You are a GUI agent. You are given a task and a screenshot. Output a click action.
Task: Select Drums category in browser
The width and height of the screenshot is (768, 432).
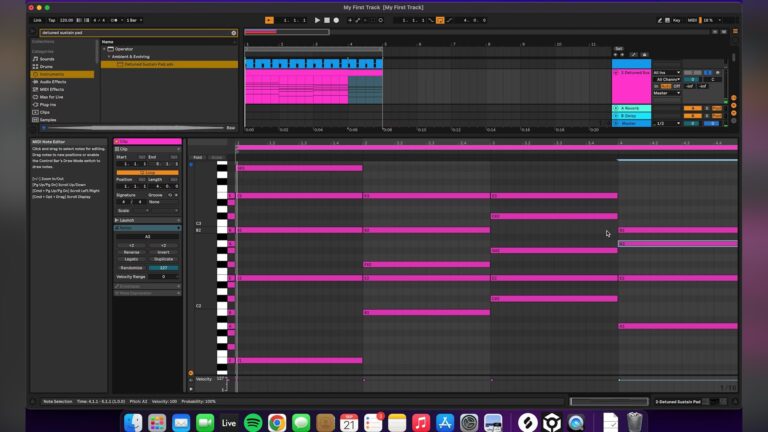(x=48, y=66)
